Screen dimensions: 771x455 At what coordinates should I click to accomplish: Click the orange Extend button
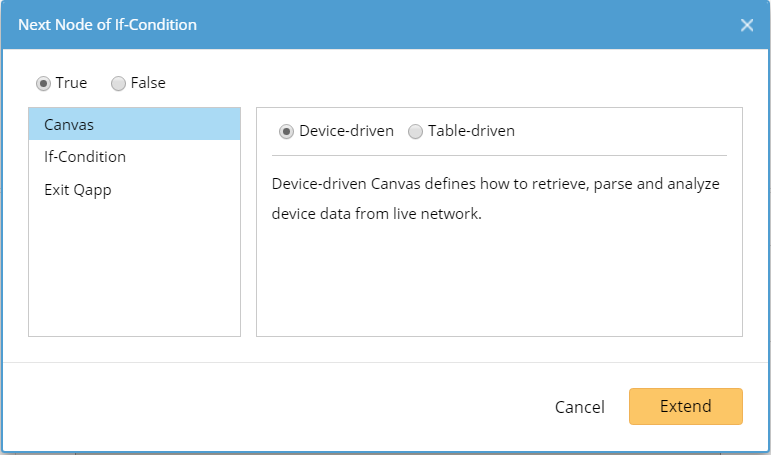[685, 406]
